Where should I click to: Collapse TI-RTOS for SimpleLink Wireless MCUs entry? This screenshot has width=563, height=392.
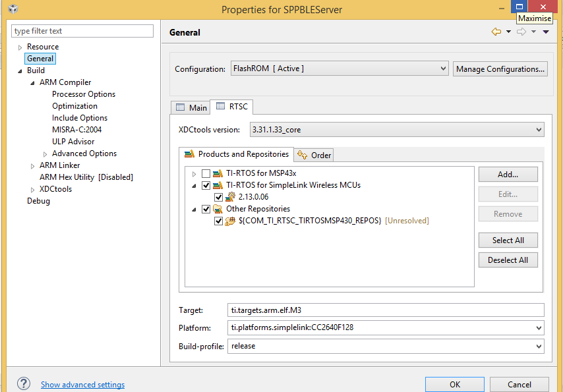194,186
